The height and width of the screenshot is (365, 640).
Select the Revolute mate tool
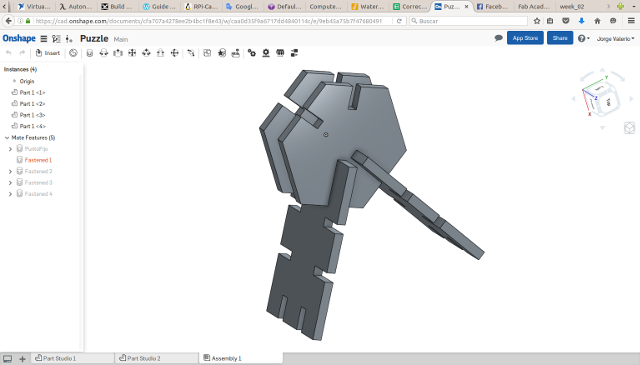[x=104, y=53]
